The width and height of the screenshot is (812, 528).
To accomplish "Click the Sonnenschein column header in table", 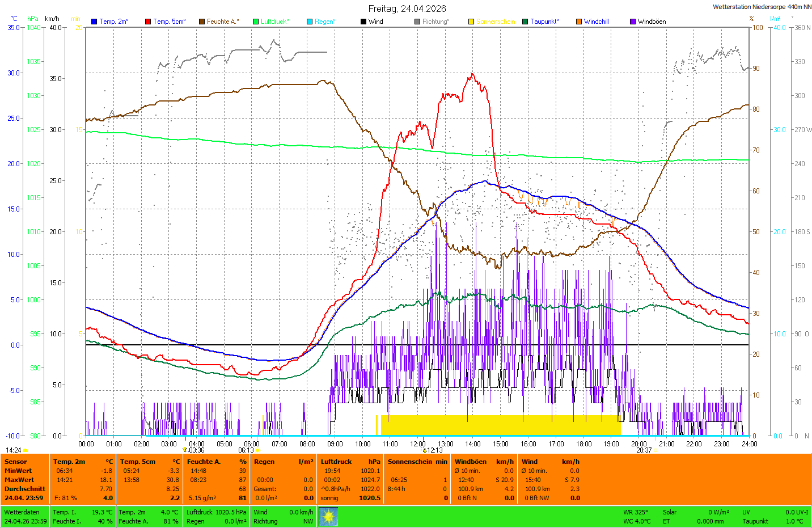I will click(417, 462).
